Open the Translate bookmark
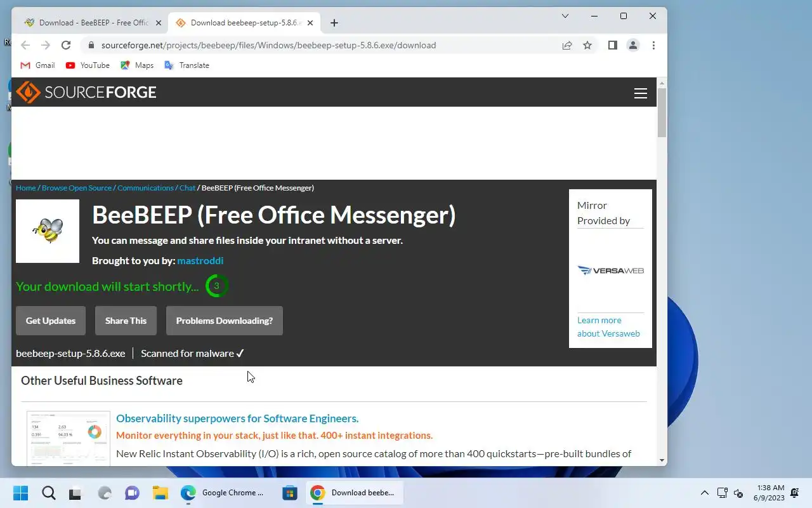The width and height of the screenshot is (812, 508). [x=187, y=65]
